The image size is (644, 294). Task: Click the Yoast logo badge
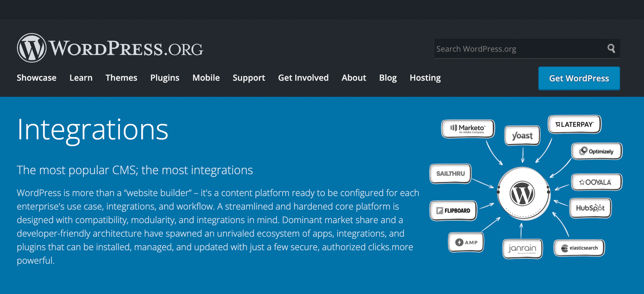(522, 136)
